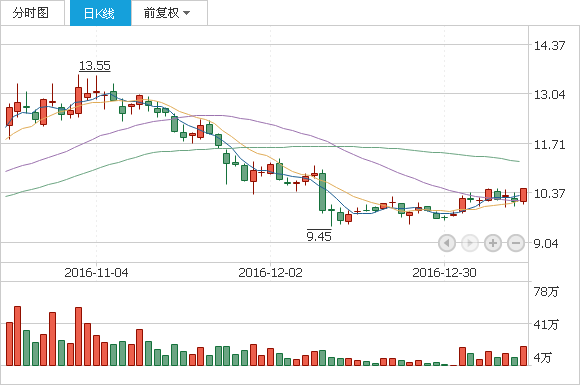Click the left arrow chart navigation icon

pos(447,243)
